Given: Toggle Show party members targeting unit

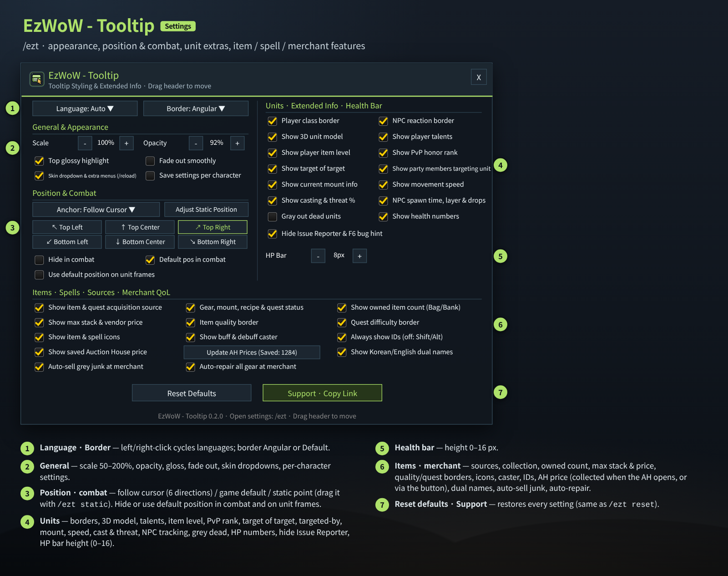Looking at the screenshot, I should tap(384, 169).
